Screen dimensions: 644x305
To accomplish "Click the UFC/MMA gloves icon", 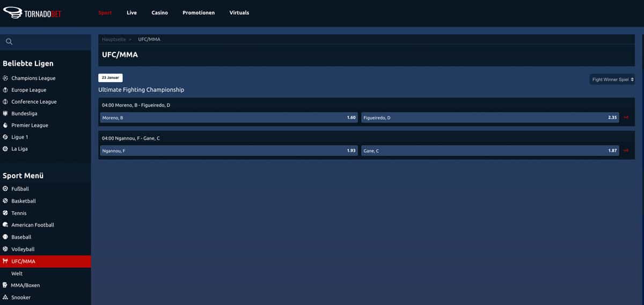I will point(5,262).
